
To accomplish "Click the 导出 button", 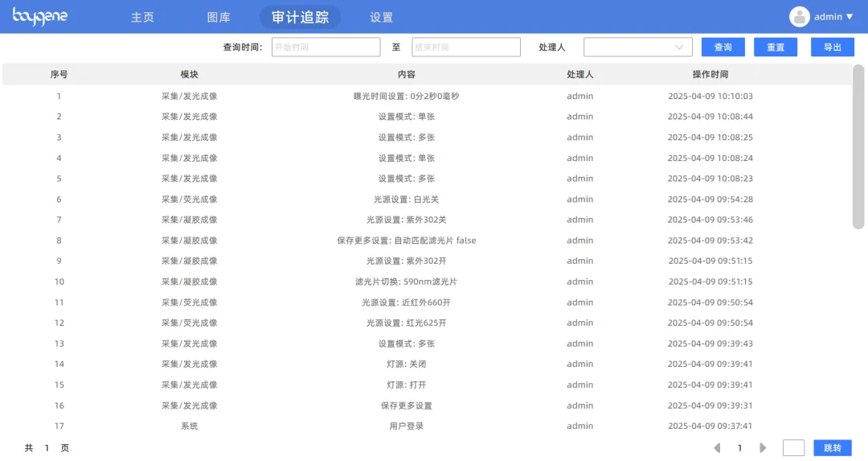I will 832,47.
